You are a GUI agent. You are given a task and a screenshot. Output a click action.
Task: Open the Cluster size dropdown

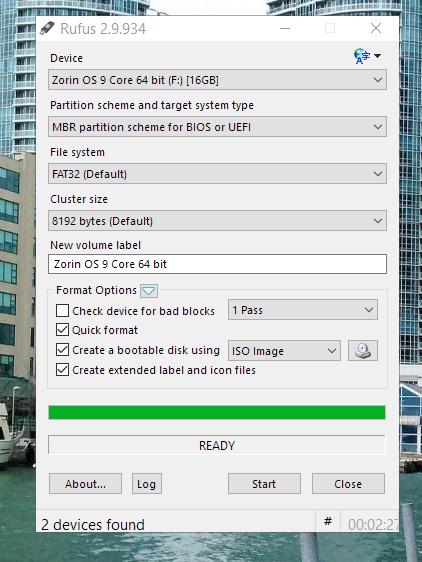click(x=217, y=221)
